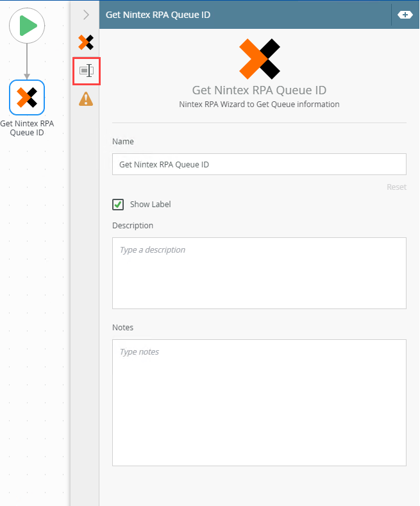The height and width of the screenshot is (506, 420).
Task: Toggle the context browser icon in the panel header
Action: [405, 15]
